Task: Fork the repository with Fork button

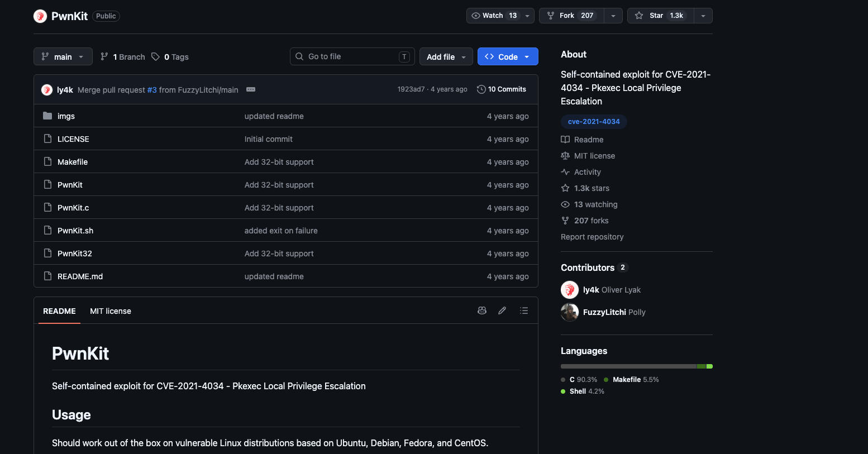Action: pyautogui.click(x=572, y=16)
